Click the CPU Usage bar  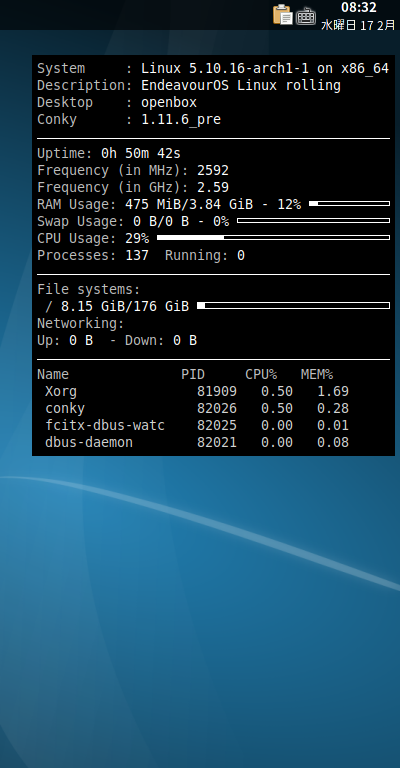pyautogui.click(x=273, y=238)
